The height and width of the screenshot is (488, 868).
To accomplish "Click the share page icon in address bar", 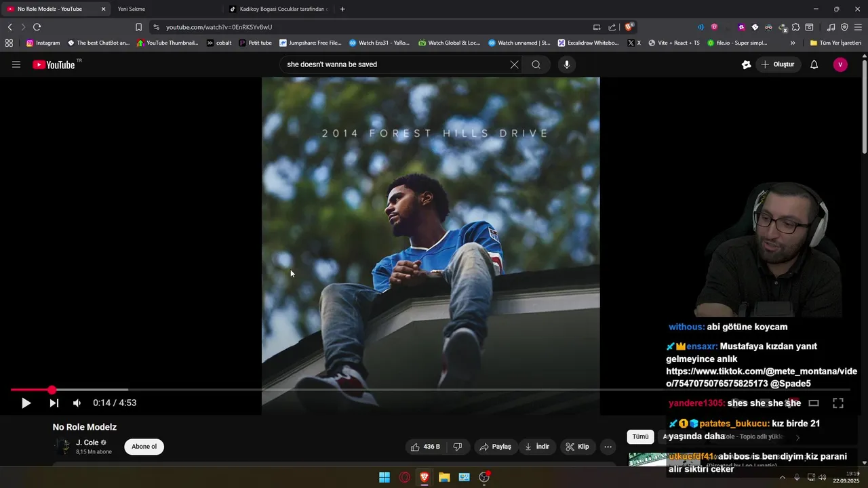I will click(612, 27).
